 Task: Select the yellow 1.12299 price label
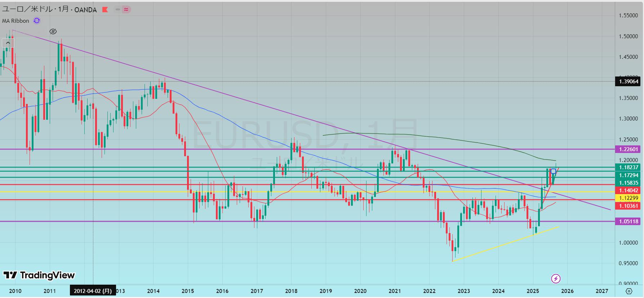(x=629, y=198)
